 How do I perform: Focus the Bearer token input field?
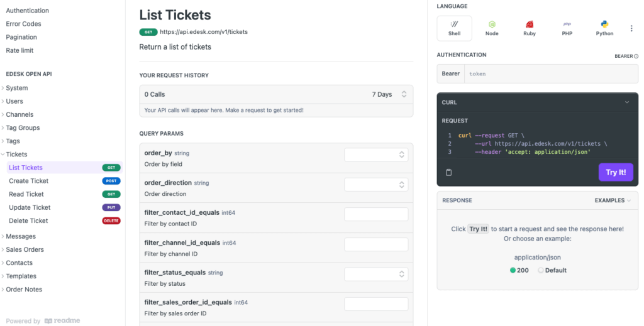(x=551, y=74)
